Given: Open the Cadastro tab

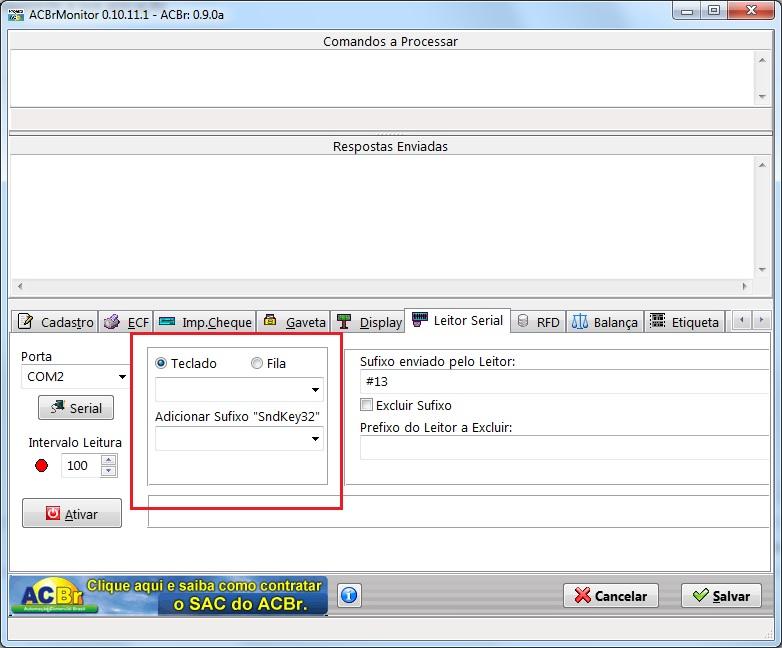Looking at the screenshot, I should (x=55, y=322).
